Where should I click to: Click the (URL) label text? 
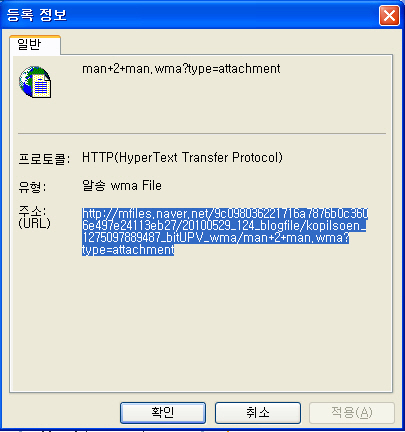point(34,223)
